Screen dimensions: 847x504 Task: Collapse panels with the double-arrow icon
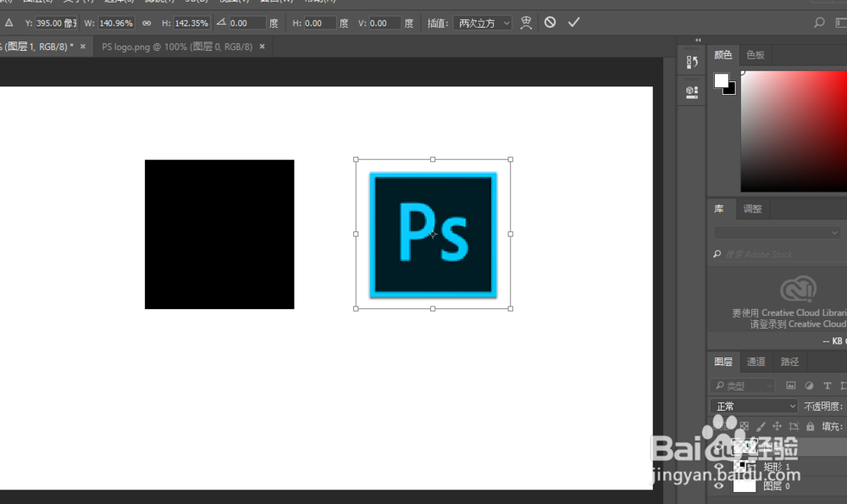click(x=698, y=40)
